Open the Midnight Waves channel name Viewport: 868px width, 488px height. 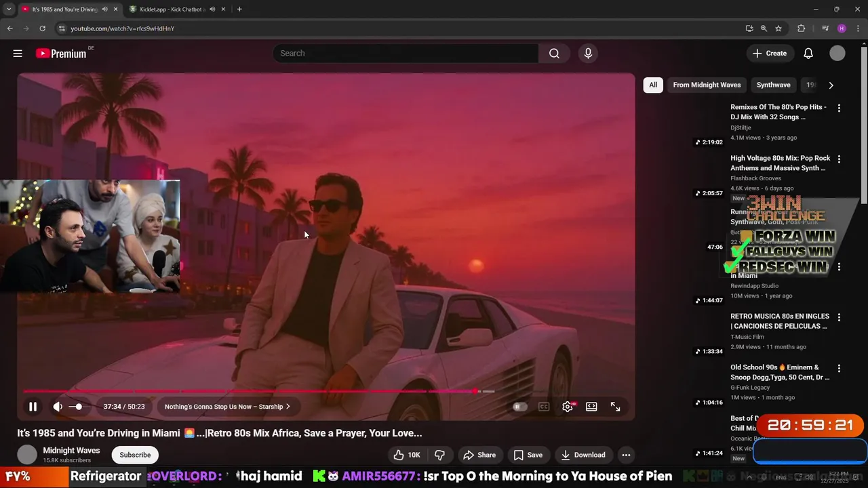71,450
